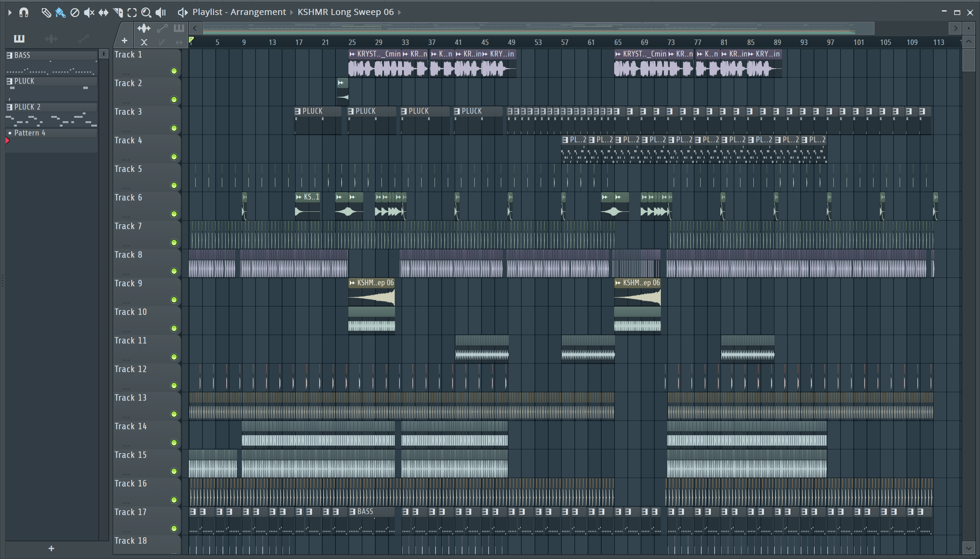
Task: Add new pattern with bottom plus button
Action: (x=51, y=548)
